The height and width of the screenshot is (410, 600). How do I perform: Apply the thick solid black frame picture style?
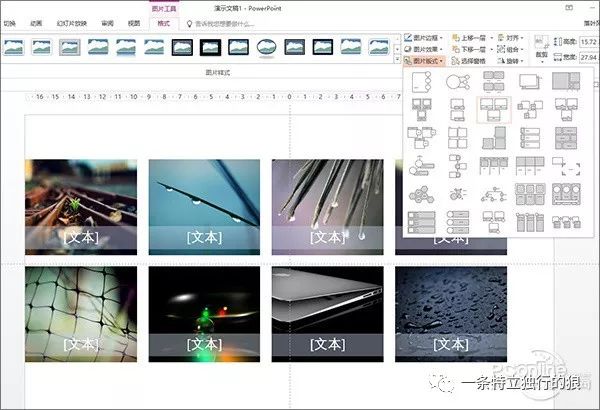pos(210,47)
